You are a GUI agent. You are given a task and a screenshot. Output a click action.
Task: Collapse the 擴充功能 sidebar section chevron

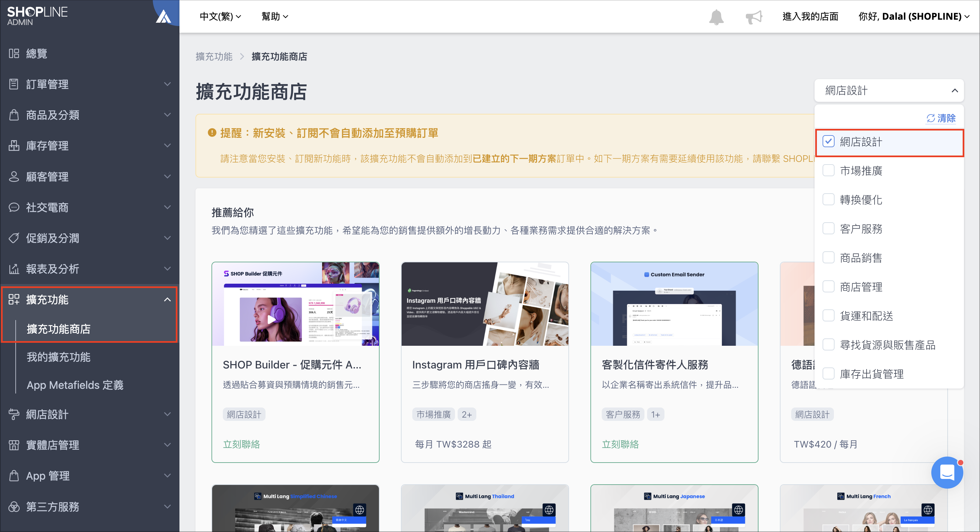tap(167, 299)
